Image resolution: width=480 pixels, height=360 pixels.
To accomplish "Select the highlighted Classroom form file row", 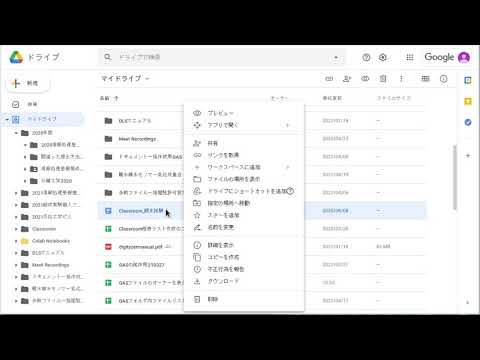I will click(x=261, y=211).
